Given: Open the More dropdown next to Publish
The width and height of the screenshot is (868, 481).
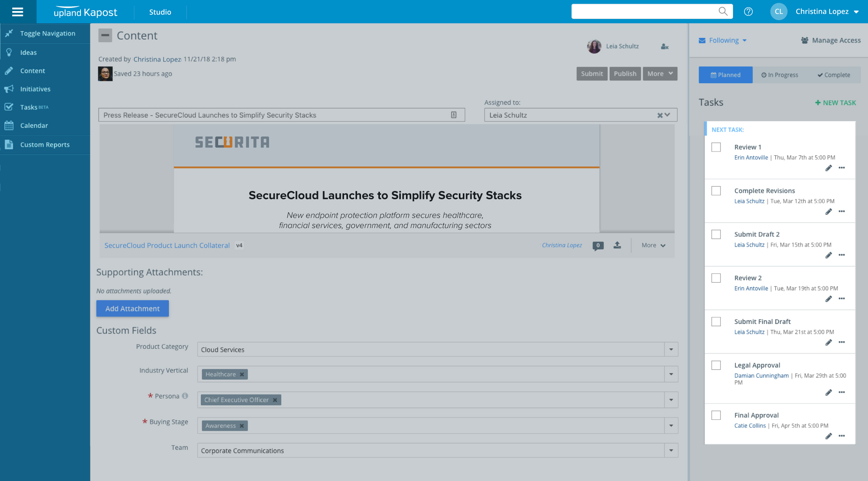Looking at the screenshot, I should point(660,74).
